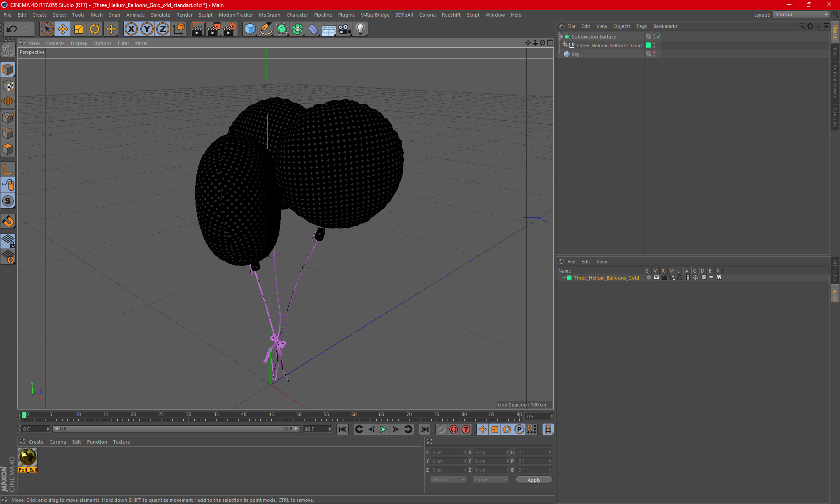Click the Record Active Objects button
Viewport: 840px width, 504px height.
(x=454, y=429)
